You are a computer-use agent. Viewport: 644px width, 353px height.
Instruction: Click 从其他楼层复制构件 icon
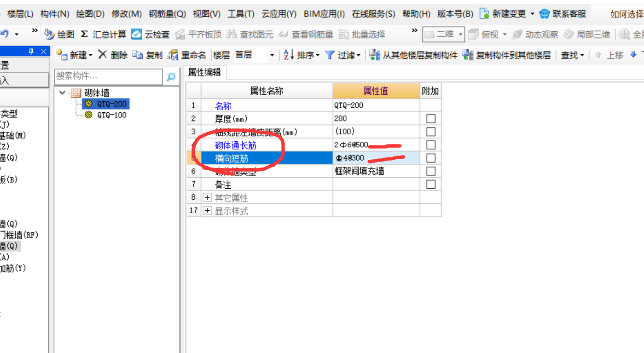pos(375,55)
